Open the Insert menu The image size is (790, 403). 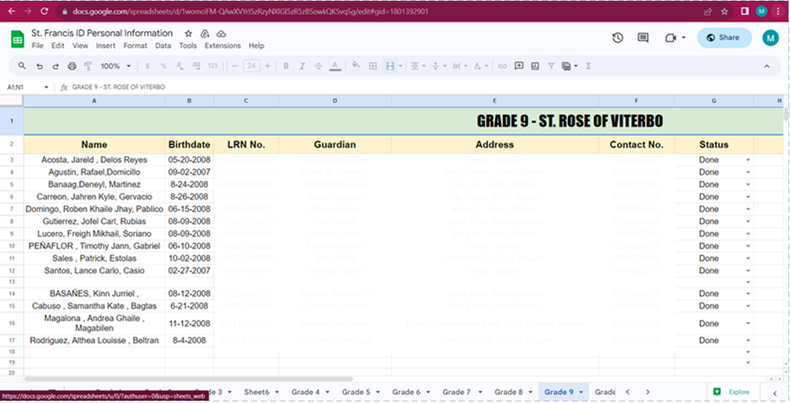(106, 45)
